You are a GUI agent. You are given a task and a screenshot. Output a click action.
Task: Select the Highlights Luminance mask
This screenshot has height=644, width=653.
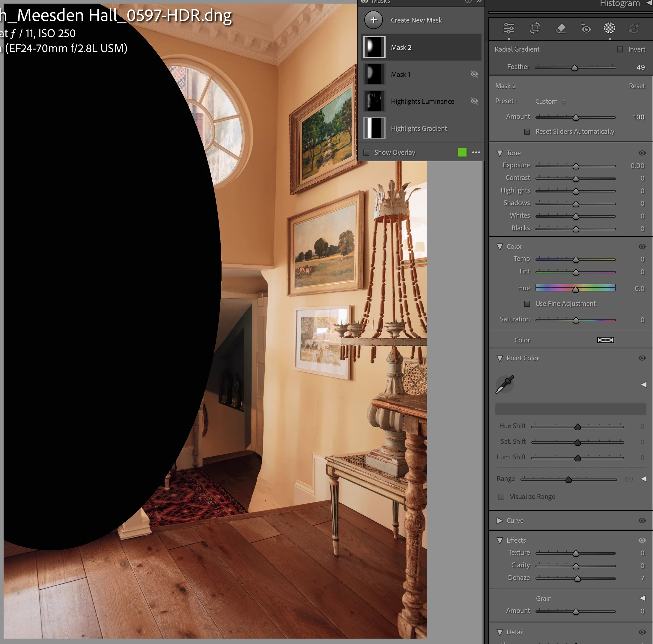click(x=422, y=101)
